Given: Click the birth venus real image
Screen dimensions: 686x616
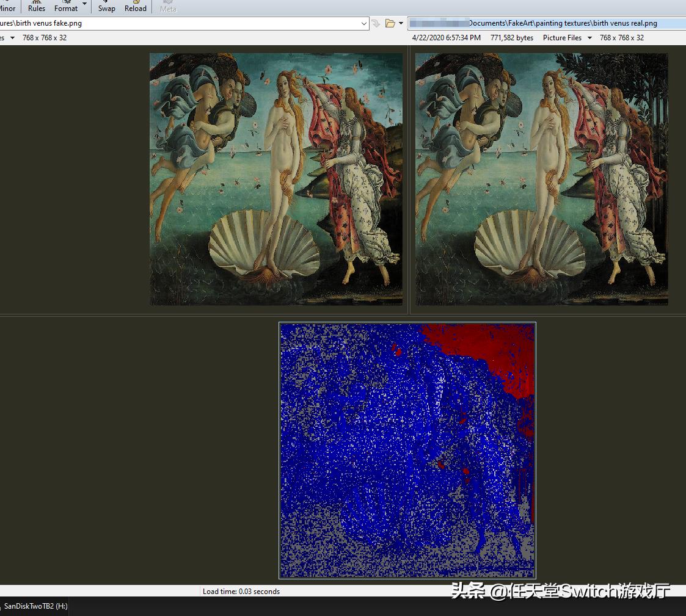Looking at the screenshot, I should [542, 179].
